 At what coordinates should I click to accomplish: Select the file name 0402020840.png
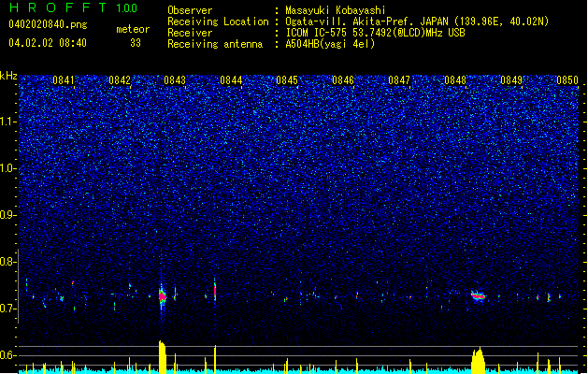tap(48, 24)
